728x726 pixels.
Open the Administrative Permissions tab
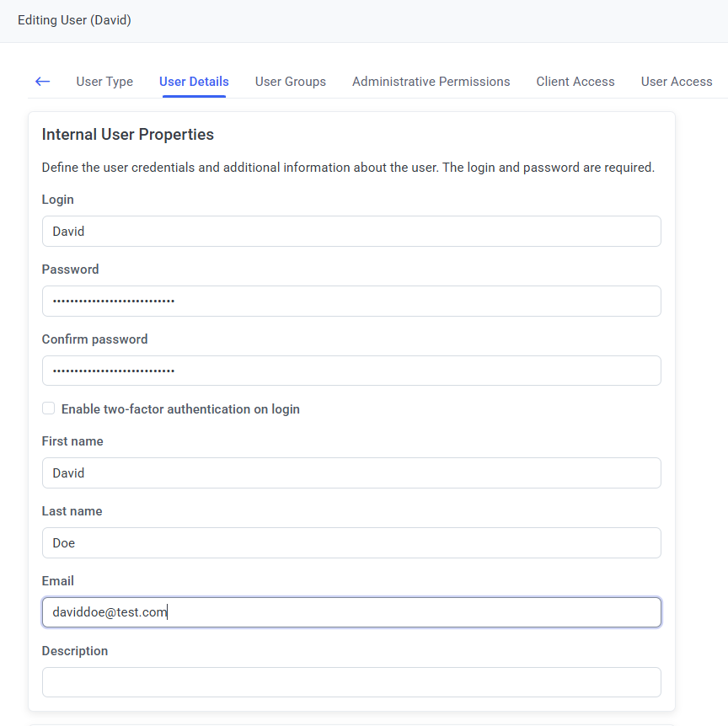click(x=431, y=82)
